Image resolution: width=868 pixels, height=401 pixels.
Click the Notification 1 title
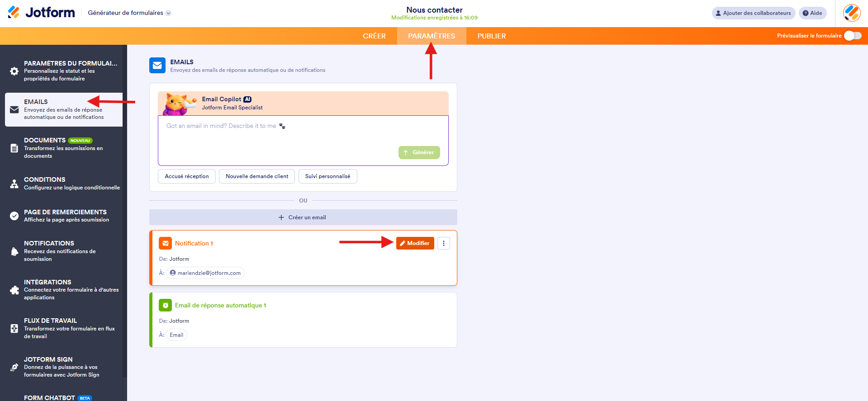[194, 243]
